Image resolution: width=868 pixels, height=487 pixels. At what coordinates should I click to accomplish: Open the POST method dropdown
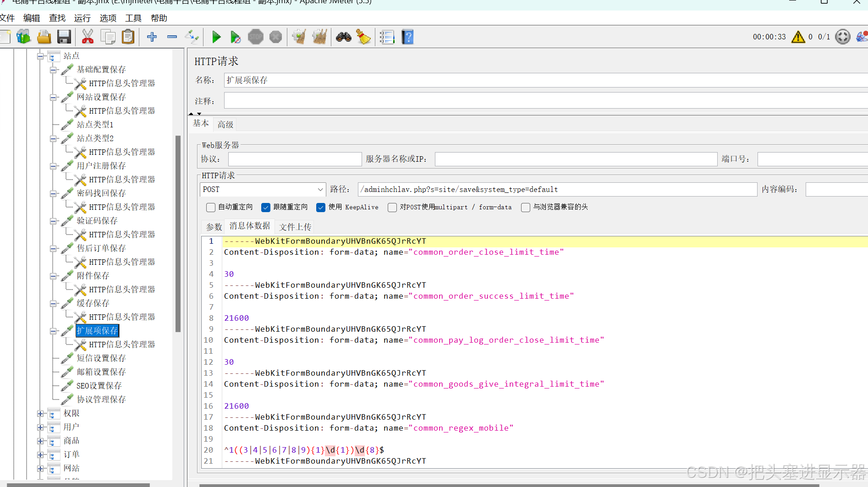pyautogui.click(x=263, y=189)
